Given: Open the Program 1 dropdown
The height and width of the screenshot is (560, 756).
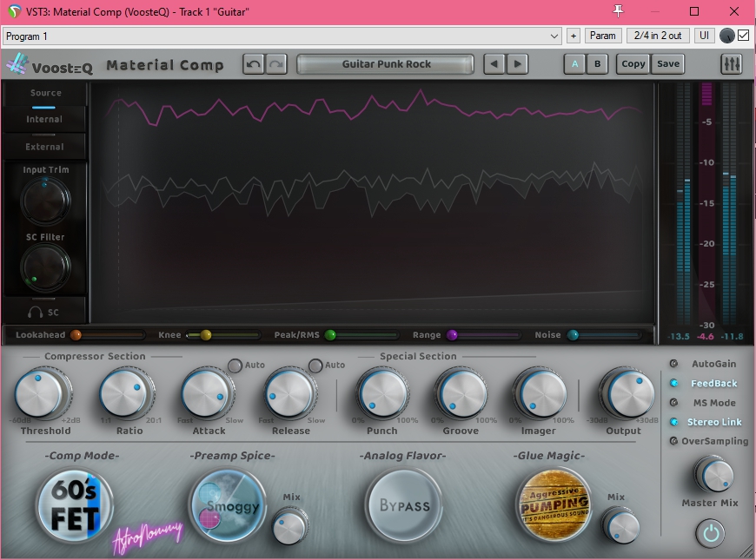Looking at the screenshot, I should pyautogui.click(x=282, y=36).
